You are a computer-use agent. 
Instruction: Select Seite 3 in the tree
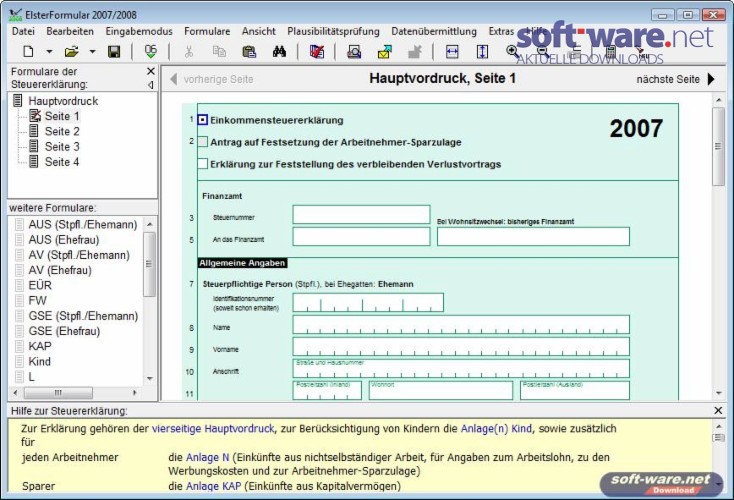tap(62, 147)
